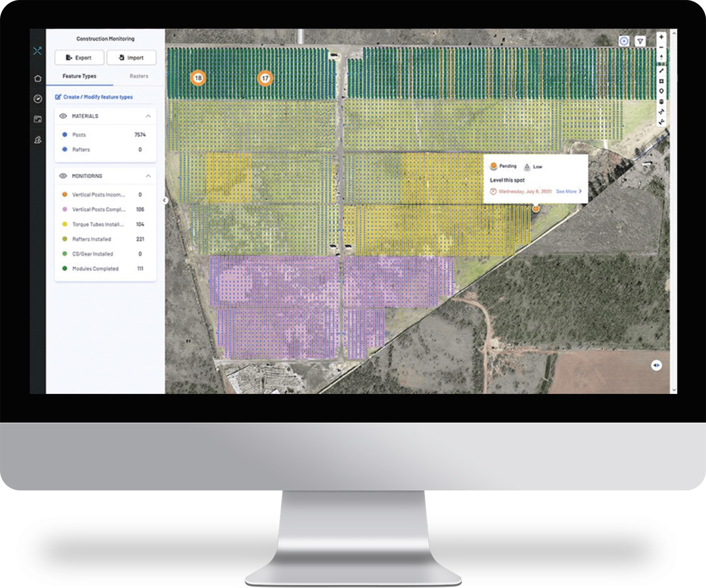The width and height of the screenshot is (706, 588).
Task: Click the locate target icon on map
Action: tap(624, 41)
